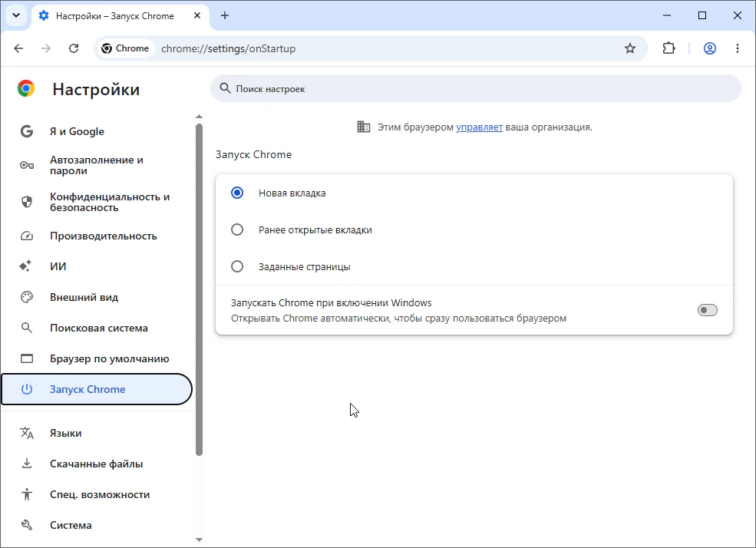The width and height of the screenshot is (756, 548).
Task: Click the power icon for Запуск Chrome
Action: [27, 389]
